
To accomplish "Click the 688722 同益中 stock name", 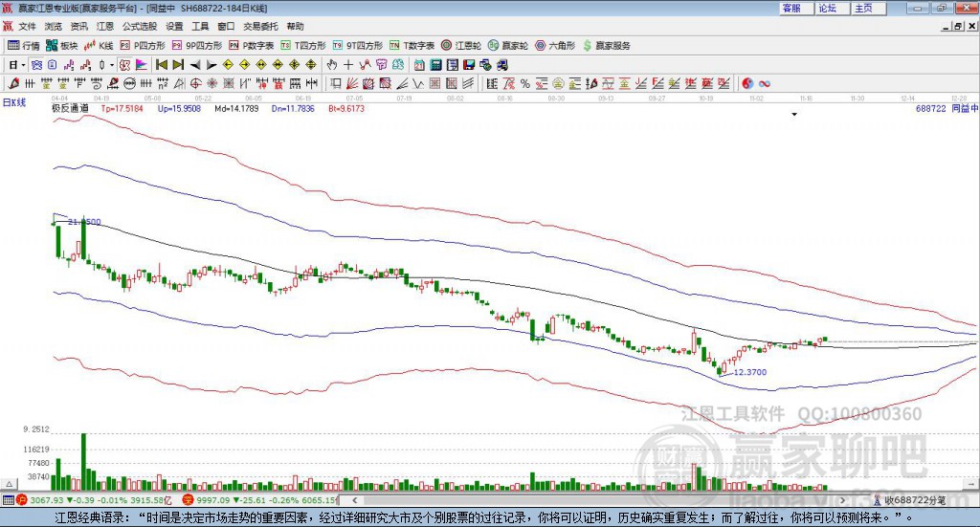I will (947, 108).
